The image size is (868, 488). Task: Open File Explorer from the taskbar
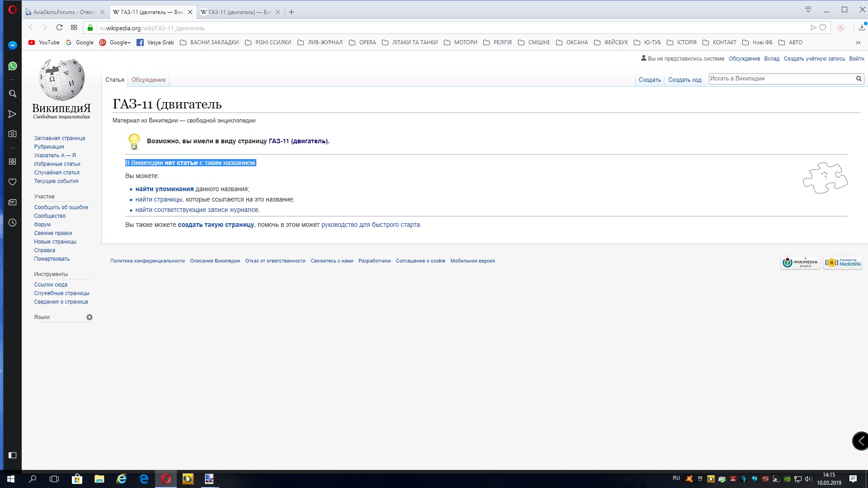click(x=99, y=479)
